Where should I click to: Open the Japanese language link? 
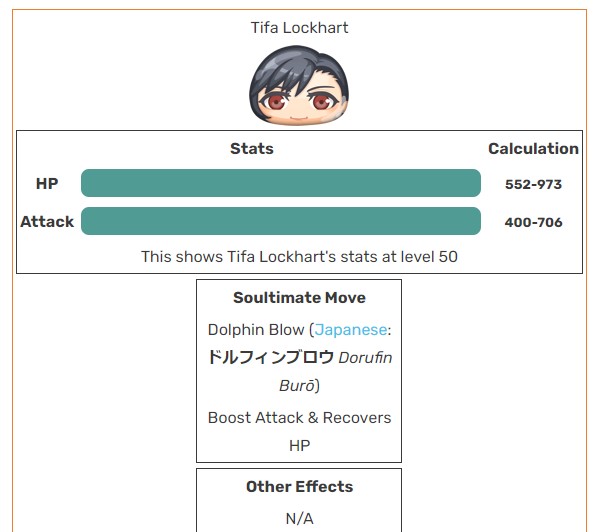(351, 330)
